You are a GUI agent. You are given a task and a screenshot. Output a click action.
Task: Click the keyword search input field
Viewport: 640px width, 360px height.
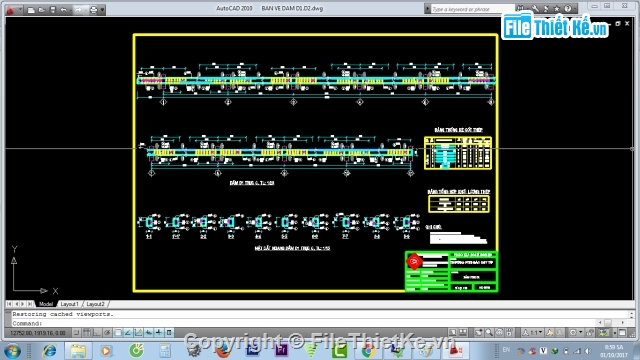click(472, 9)
